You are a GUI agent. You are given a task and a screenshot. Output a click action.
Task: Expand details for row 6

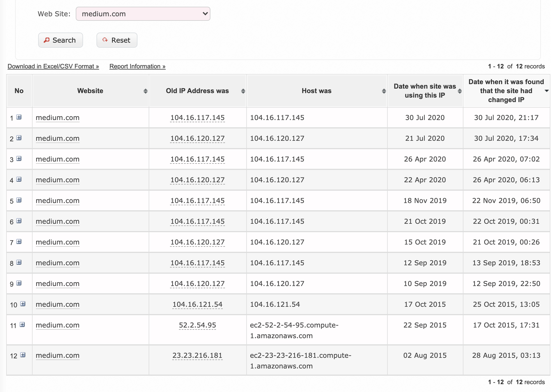pyautogui.click(x=19, y=221)
